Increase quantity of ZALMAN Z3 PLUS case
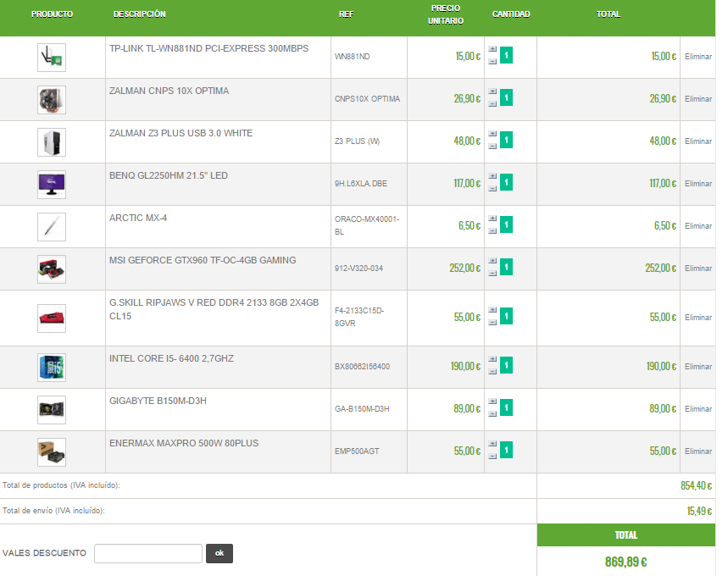Viewport: 728px width, 576px height. coord(492,134)
